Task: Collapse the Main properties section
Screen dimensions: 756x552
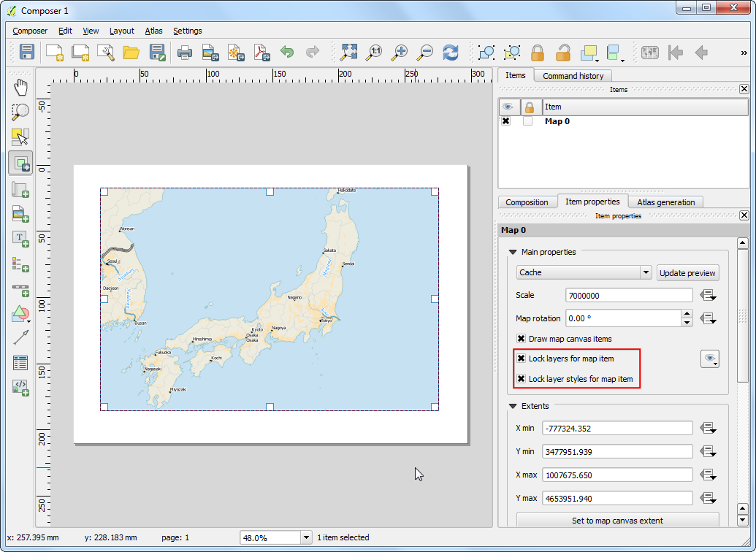Action: (x=512, y=252)
